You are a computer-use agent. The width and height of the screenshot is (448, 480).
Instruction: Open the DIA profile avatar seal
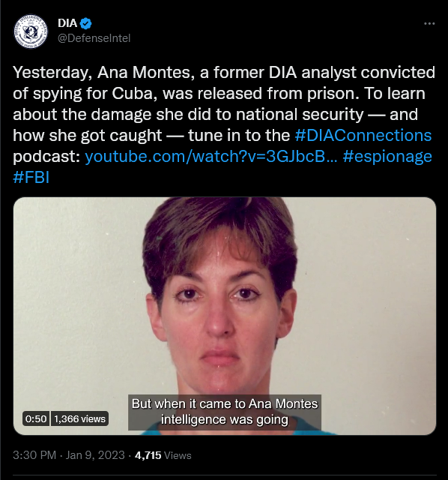31,31
